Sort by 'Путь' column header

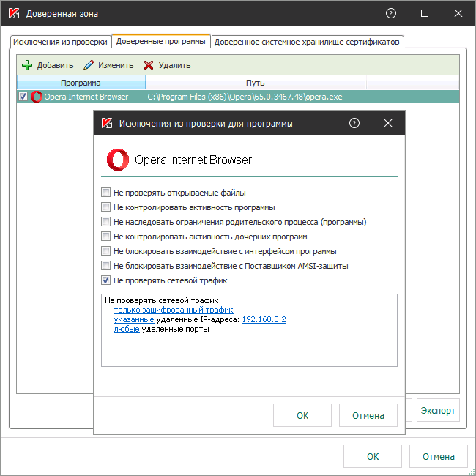coord(256,83)
